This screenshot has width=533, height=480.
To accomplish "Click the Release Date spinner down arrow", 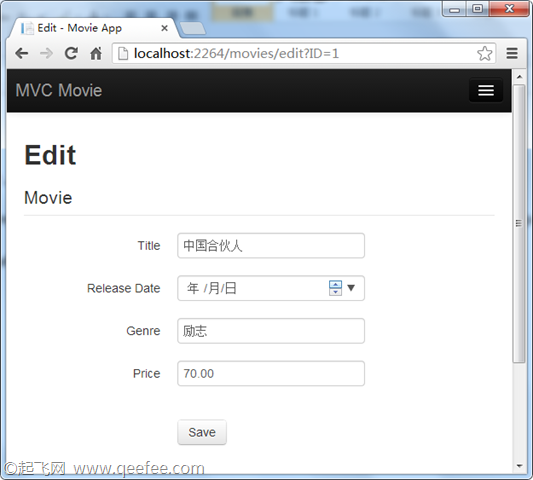I will coord(336,292).
